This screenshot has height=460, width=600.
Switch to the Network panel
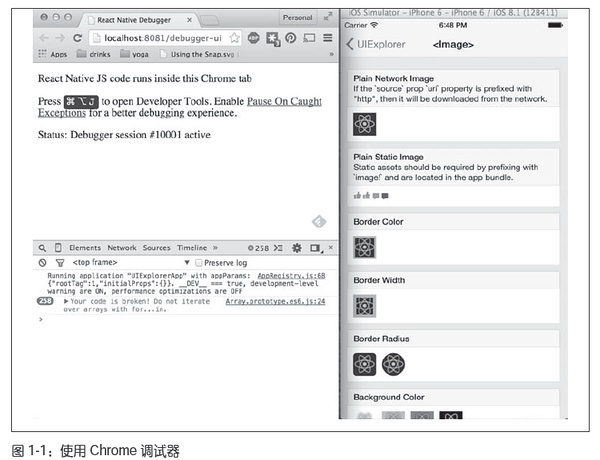(x=122, y=248)
